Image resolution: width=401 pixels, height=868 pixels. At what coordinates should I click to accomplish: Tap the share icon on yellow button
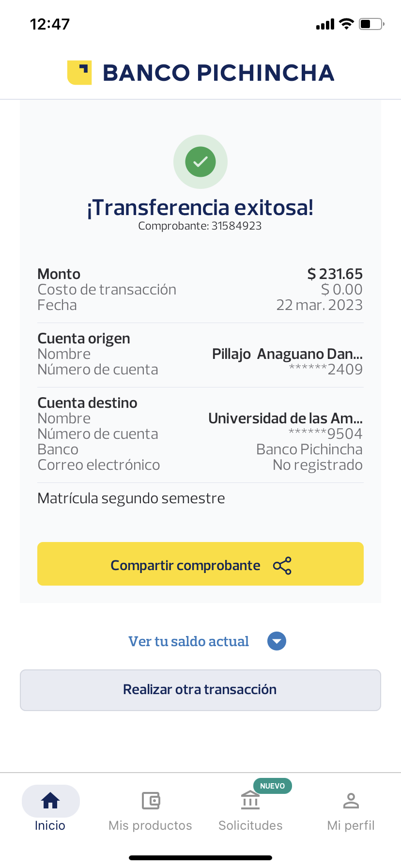pos(282,566)
